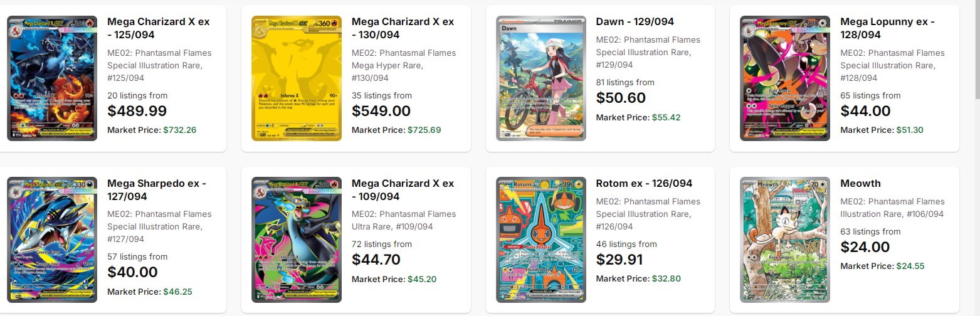Click the Mega Charizard X ex 109/094 card image
This screenshot has height=316, width=980.
click(x=296, y=240)
